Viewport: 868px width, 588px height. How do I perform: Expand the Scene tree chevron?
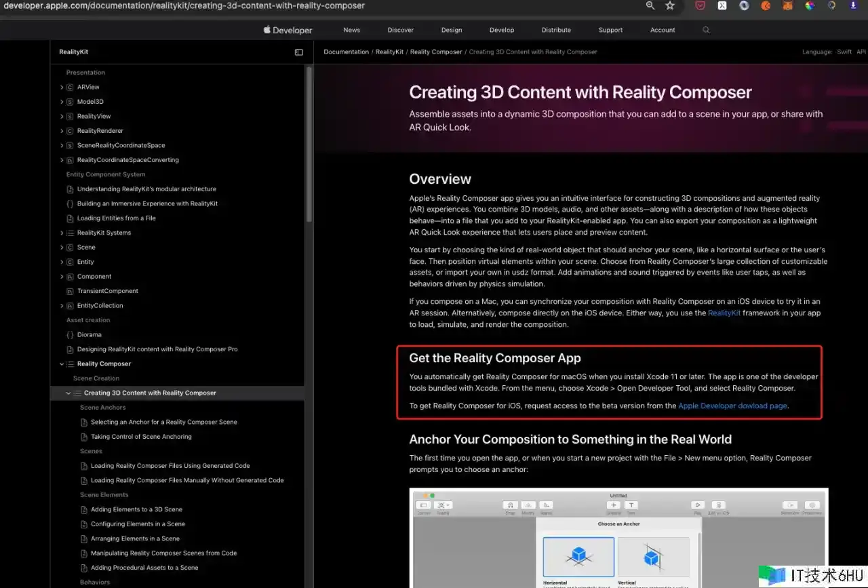62,248
